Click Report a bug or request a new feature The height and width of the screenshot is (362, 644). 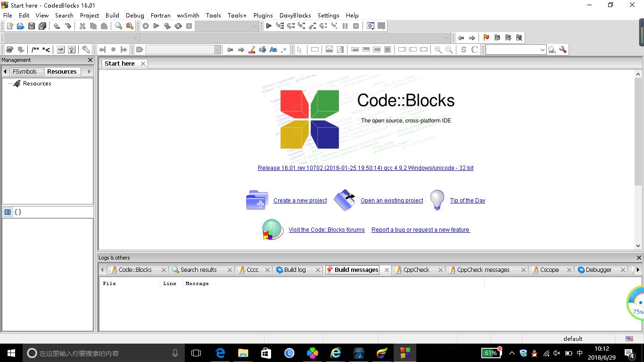click(421, 230)
